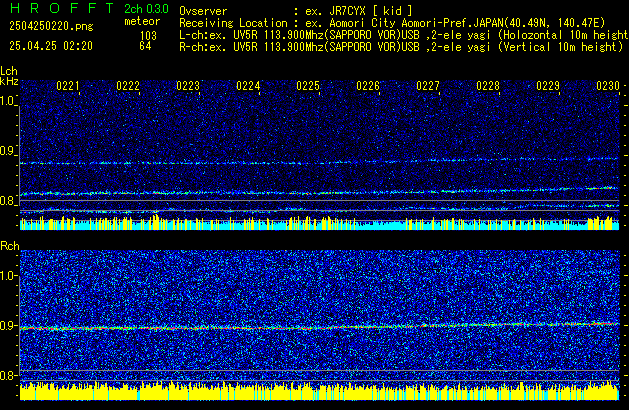Click the 'kHz' axis unit label
The width and height of the screenshot is (629, 410).
(9, 81)
